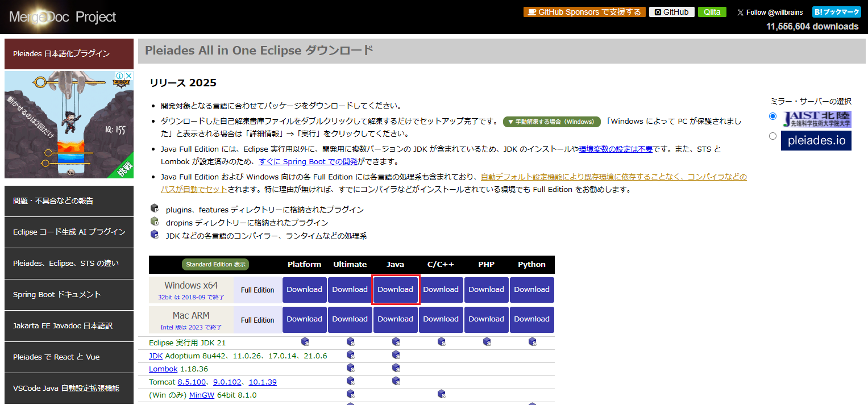Open the Tomcat 9.0.102 link
Image resolution: width=868 pixels, height=405 pixels.
229,382
